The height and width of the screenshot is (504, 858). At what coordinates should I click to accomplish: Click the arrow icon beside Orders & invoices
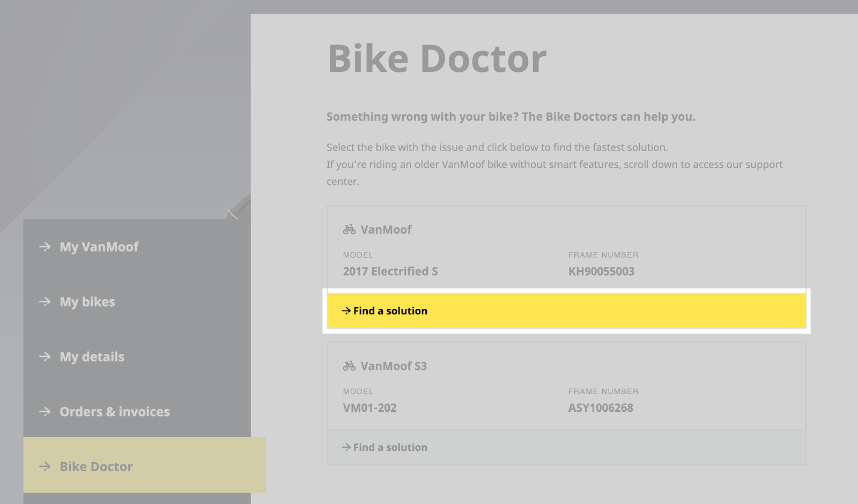click(45, 412)
